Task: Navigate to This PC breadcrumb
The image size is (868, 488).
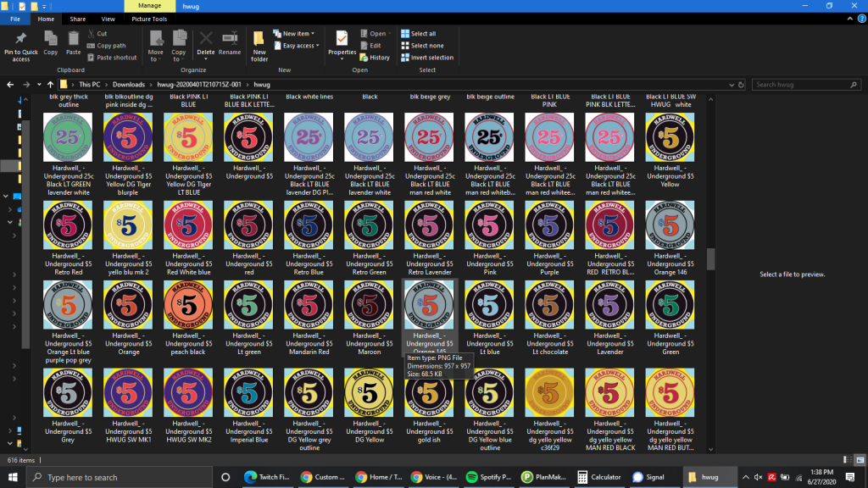Action: (x=89, y=85)
